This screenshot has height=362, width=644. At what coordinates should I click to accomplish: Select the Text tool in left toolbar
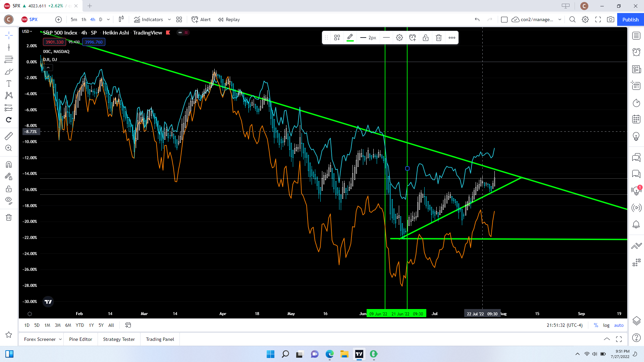pyautogui.click(x=9, y=84)
